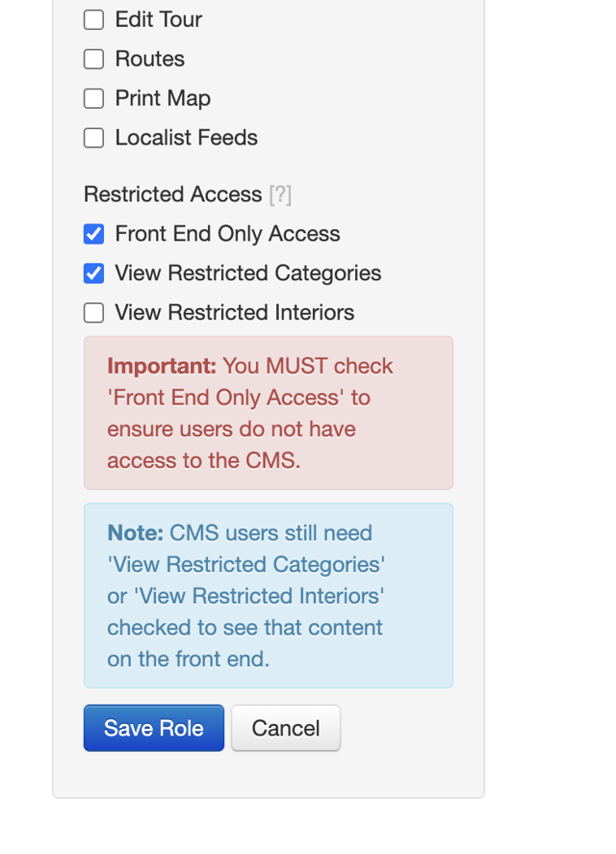This screenshot has height=854, width=616.
Task: Click the 'View Restricted Categories' label text
Action: coord(247,273)
